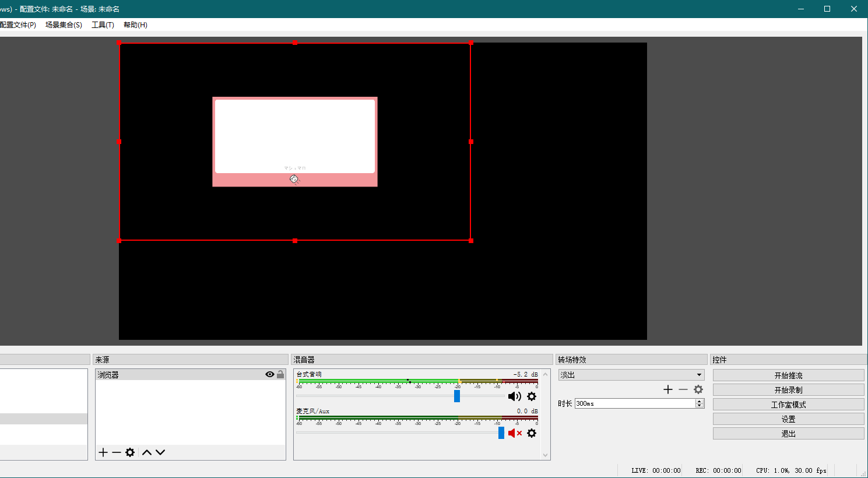Viewport: 868px width, 478px height.
Task: Click 开始录制 button
Action: point(788,390)
